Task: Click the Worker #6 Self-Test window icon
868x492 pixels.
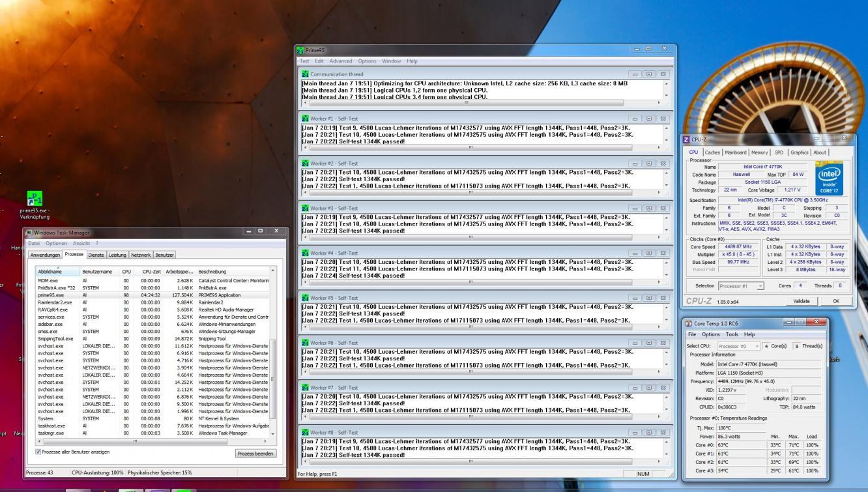Action: (305, 343)
